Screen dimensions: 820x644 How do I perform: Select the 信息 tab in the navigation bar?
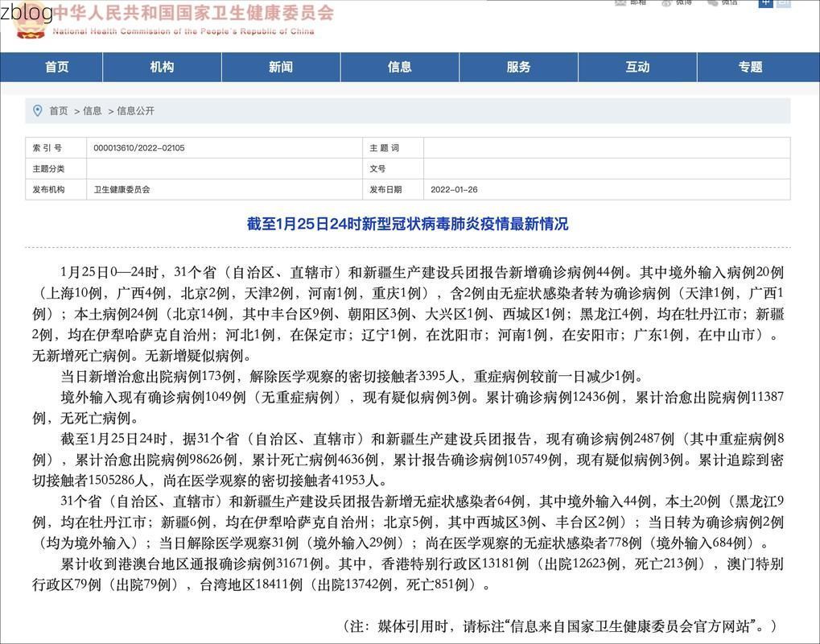click(400, 67)
